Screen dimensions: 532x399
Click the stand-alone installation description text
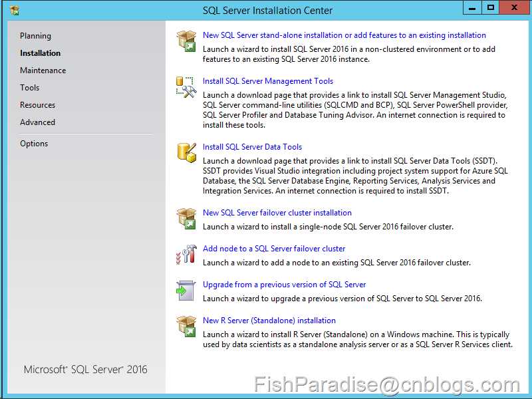pyautogui.click(x=348, y=55)
